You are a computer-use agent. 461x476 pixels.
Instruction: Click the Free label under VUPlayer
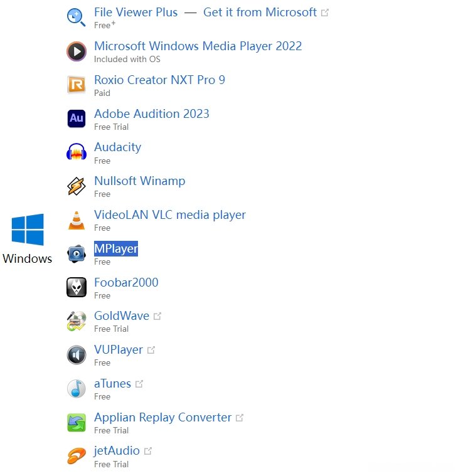102,362
